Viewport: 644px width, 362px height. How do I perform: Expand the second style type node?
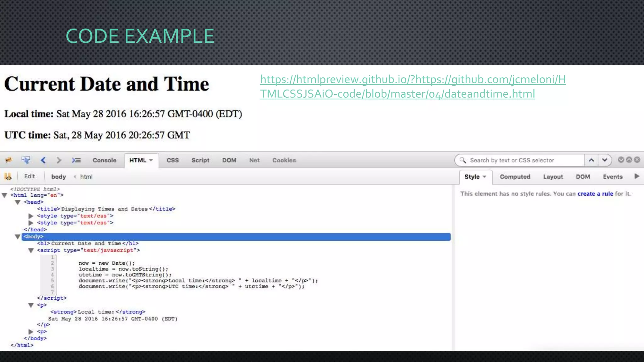(x=31, y=223)
